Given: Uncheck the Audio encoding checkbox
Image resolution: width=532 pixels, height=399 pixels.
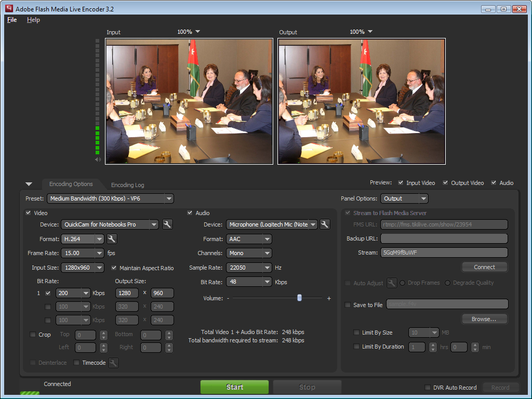Looking at the screenshot, I should [190, 212].
